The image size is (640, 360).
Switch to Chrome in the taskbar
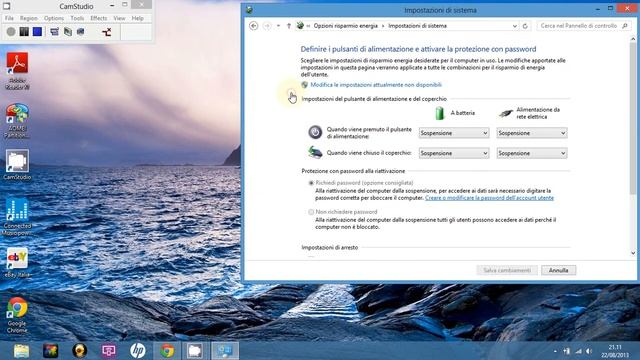click(x=167, y=351)
